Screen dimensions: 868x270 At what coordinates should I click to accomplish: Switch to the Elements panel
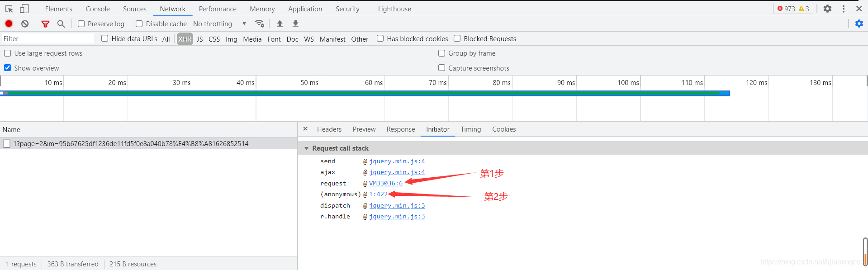(58, 9)
